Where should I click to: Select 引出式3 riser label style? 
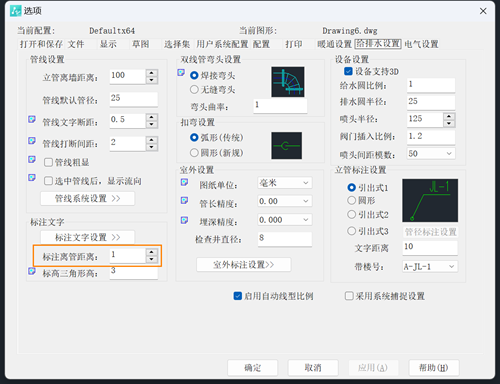pyautogui.click(x=352, y=231)
